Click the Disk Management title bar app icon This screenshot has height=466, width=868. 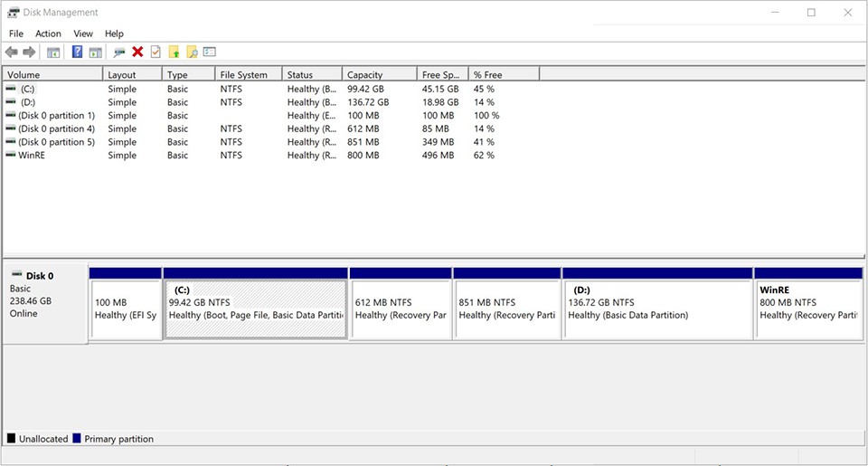tap(14, 12)
